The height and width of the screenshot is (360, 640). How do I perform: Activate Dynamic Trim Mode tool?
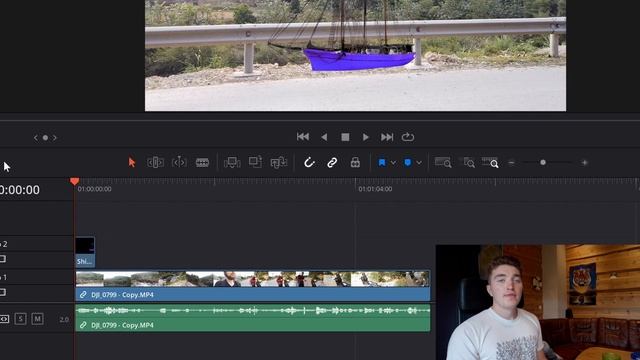pyautogui.click(x=179, y=162)
